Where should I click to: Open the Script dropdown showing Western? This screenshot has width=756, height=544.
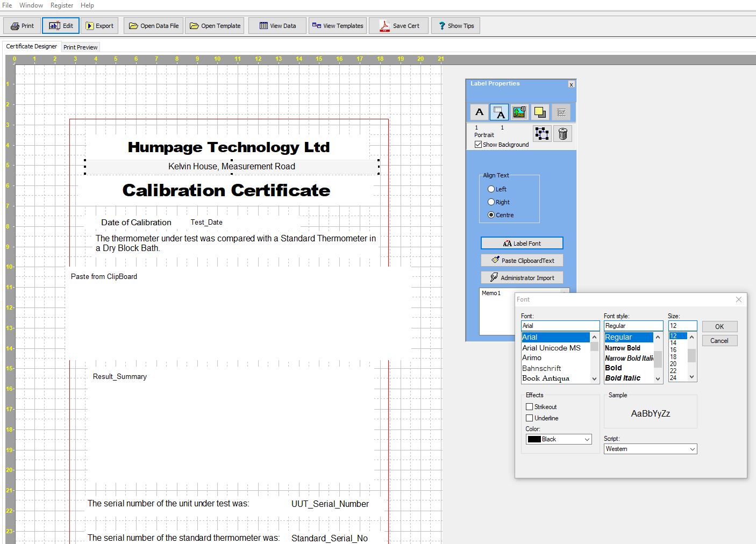650,449
